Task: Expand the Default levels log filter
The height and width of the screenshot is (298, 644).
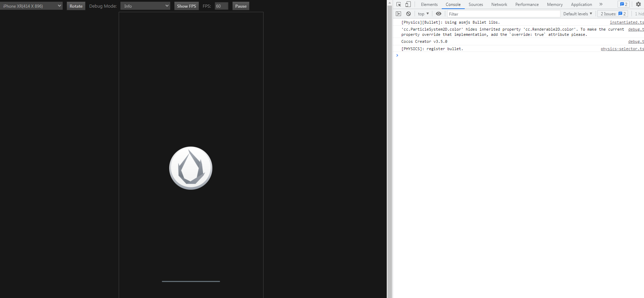Action: click(x=578, y=14)
